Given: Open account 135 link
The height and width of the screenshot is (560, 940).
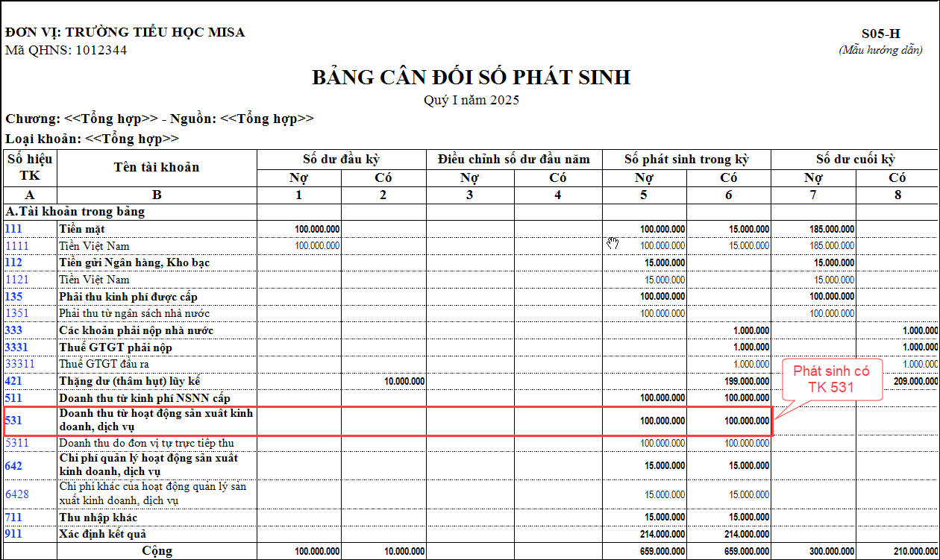Looking at the screenshot, I should [14, 297].
